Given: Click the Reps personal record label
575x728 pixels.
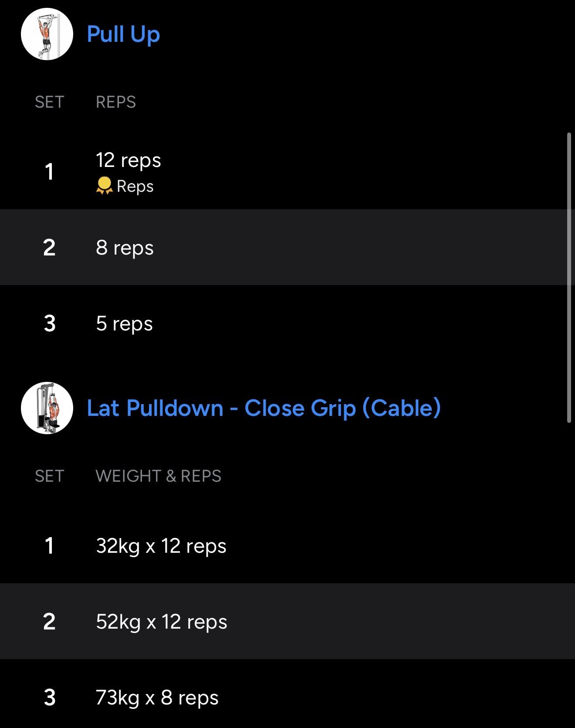Looking at the screenshot, I should click(x=135, y=187).
